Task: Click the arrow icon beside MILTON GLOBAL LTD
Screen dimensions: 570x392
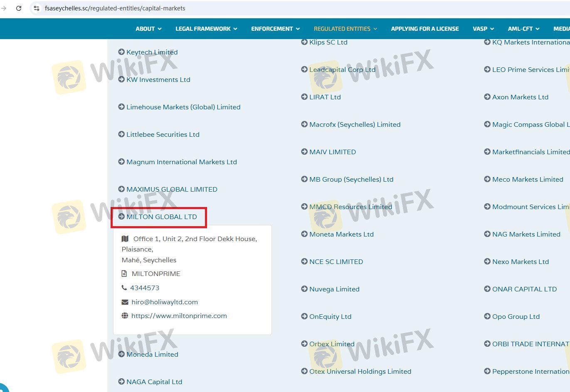Action: pos(121,217)
